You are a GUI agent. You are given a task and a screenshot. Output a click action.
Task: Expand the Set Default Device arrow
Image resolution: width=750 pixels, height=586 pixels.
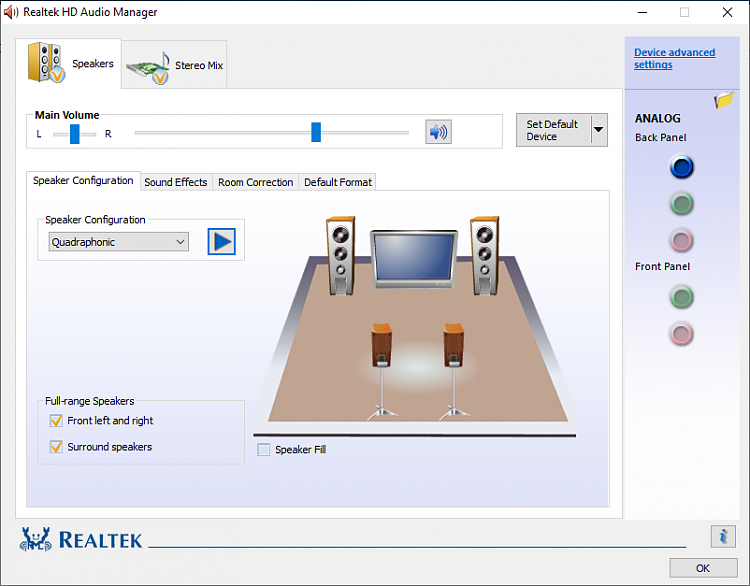598,130
